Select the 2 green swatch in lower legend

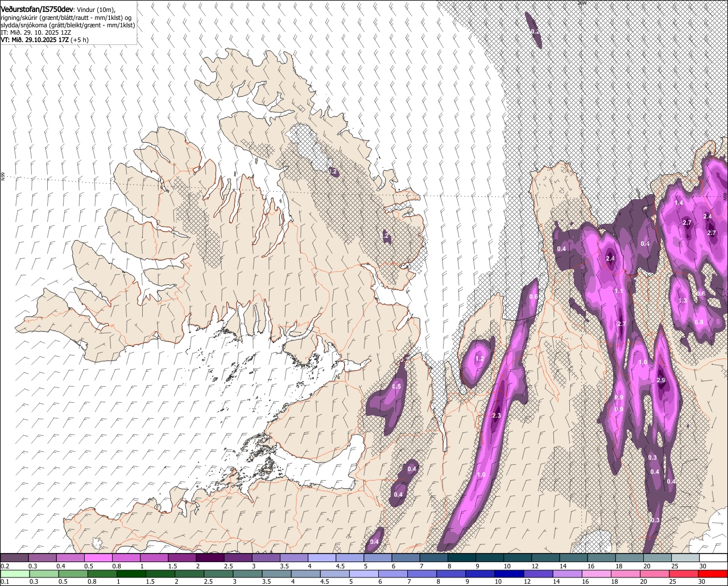(x=189, y=574)
